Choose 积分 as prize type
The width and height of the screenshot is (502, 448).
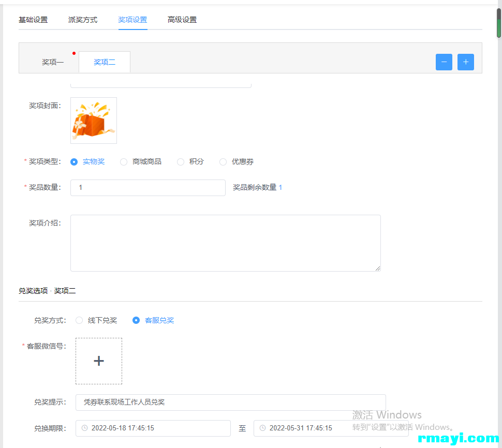(x=181, y=162)
